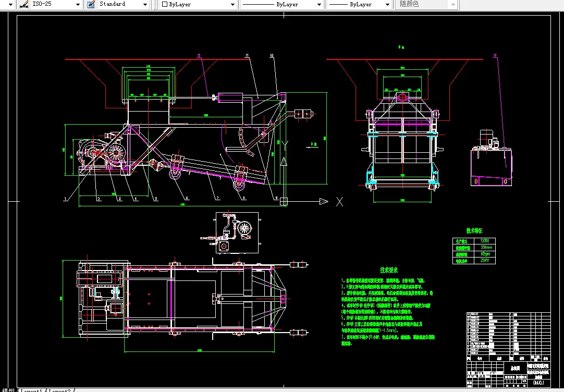The height and width of the screenshot is (392, 564).
Task: Click the UCS origin square marker
Action: coord(284,201)
